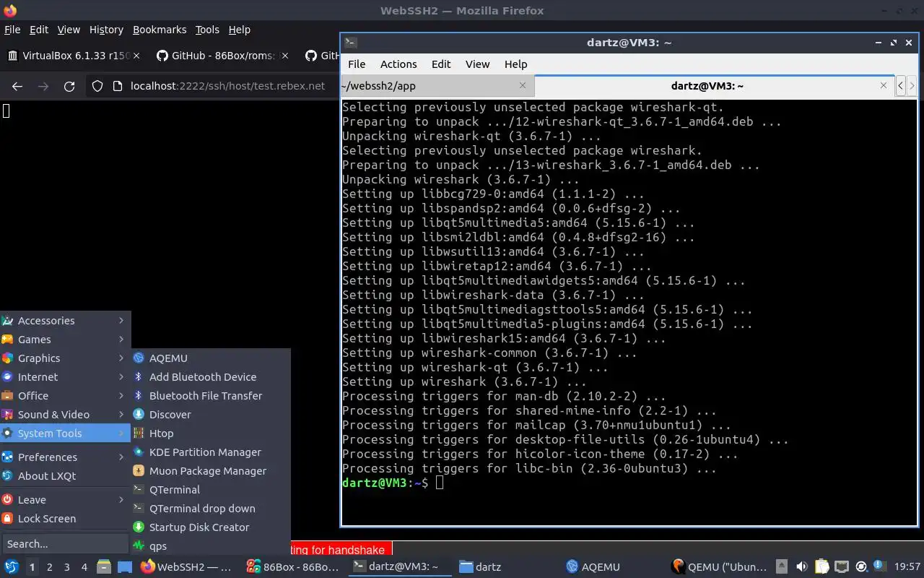Expand the Preferences category
The image size is (924, 578).
[65, 457]
